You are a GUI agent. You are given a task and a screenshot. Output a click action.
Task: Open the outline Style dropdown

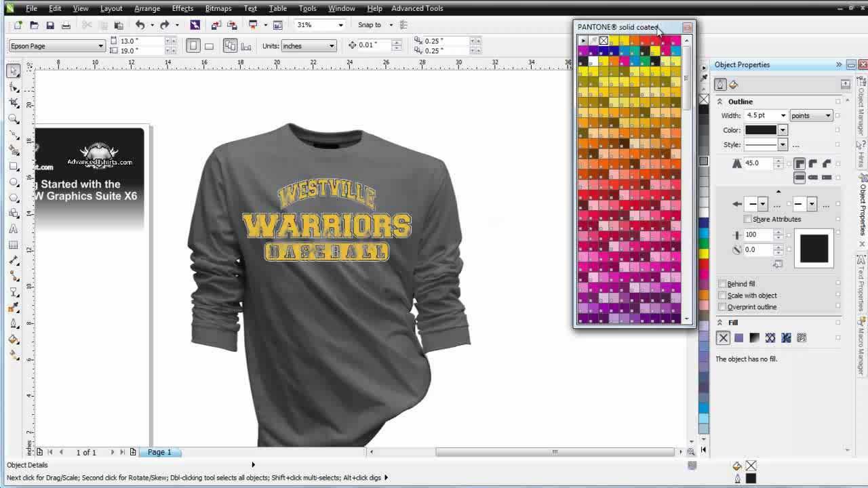[783, 144]
